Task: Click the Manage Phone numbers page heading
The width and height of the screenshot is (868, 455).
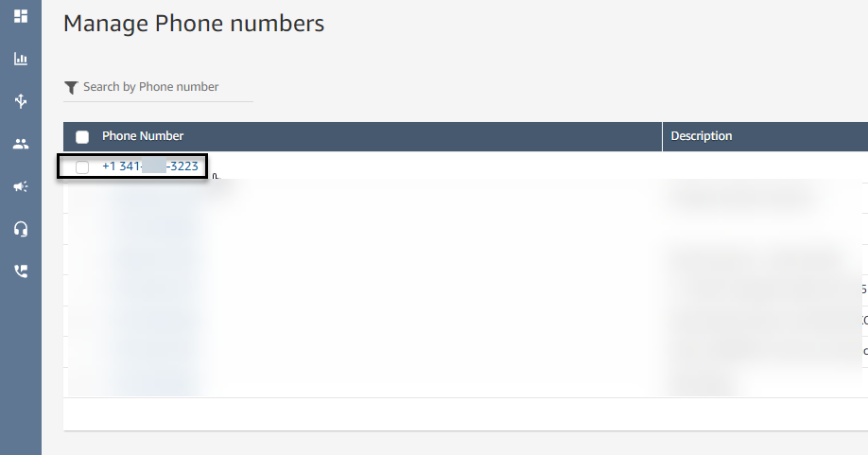Action: [194, 24]
